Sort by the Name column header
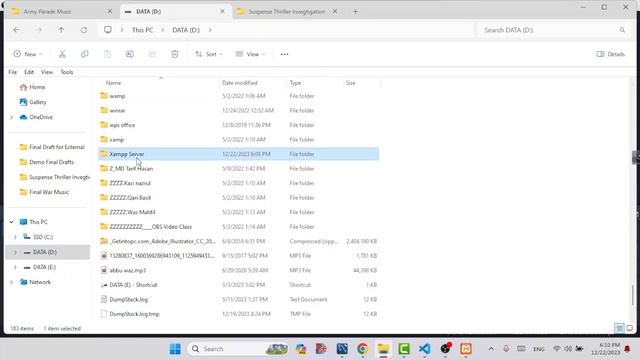Image resolution: width=640 pixels, height=360 pixels. point(161,82)
